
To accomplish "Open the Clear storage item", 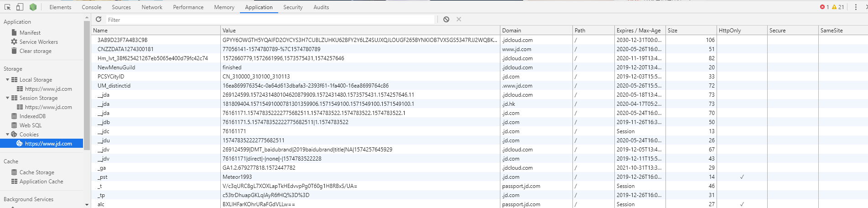I will (35, 51).
